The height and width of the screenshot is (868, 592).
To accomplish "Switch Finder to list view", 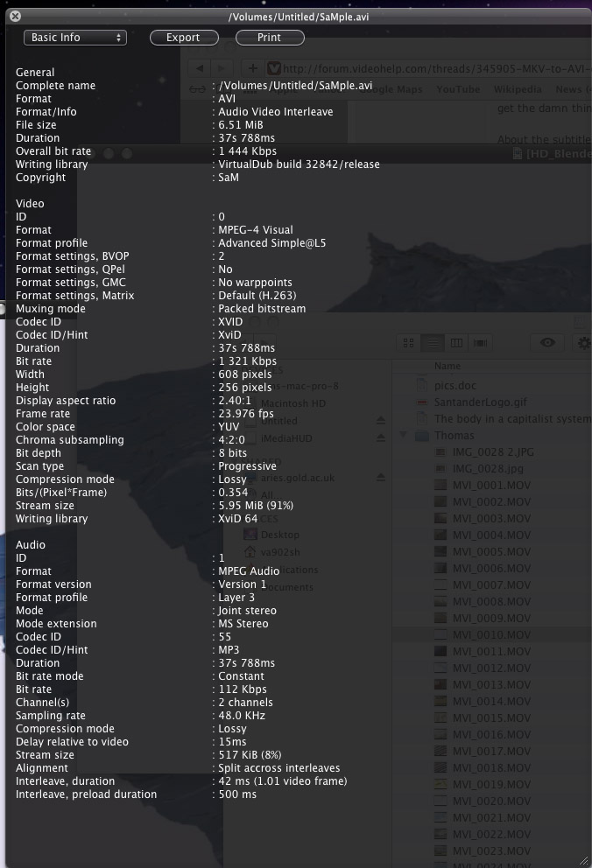I will 433,343.
